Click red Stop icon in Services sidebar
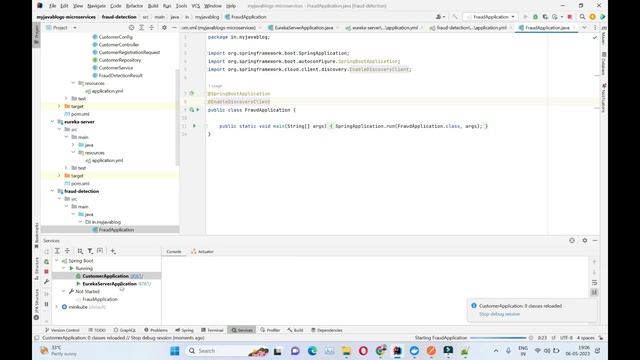Image resolution: width=640 pixels, height=360 pixels. tap(47, 271)
